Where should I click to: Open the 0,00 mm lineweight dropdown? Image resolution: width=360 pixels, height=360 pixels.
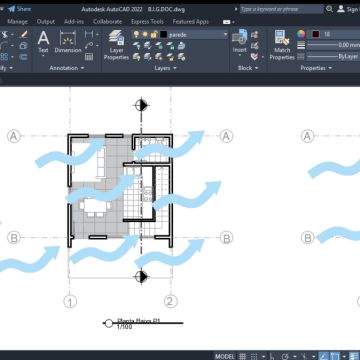click(333, 45)
